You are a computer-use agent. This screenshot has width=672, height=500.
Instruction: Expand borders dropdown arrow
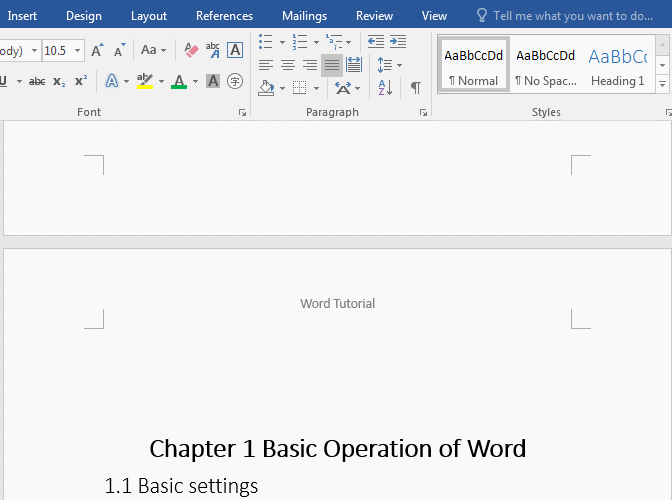tap(316, 89)
